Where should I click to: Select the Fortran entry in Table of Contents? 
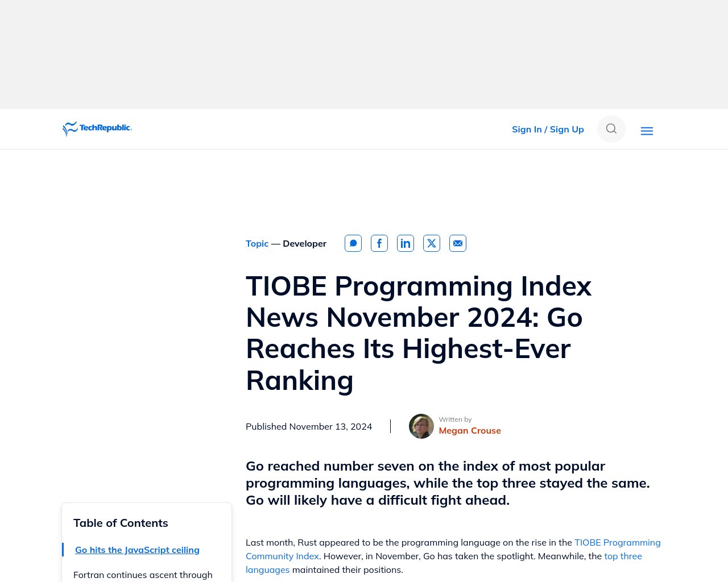click(143, 575)
